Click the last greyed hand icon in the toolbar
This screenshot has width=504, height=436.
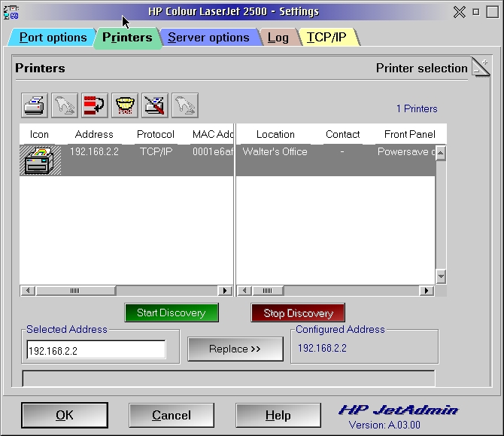click(x=185, y=105)
